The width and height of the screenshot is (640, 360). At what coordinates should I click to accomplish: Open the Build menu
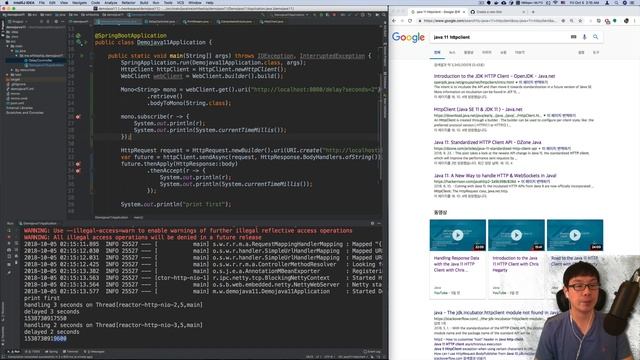(x=144, y=2)
